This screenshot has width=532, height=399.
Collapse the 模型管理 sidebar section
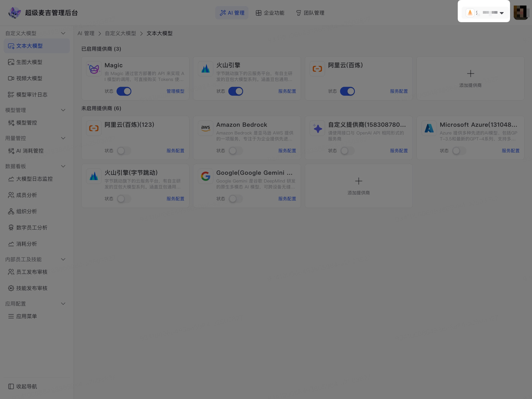(63, 110)
